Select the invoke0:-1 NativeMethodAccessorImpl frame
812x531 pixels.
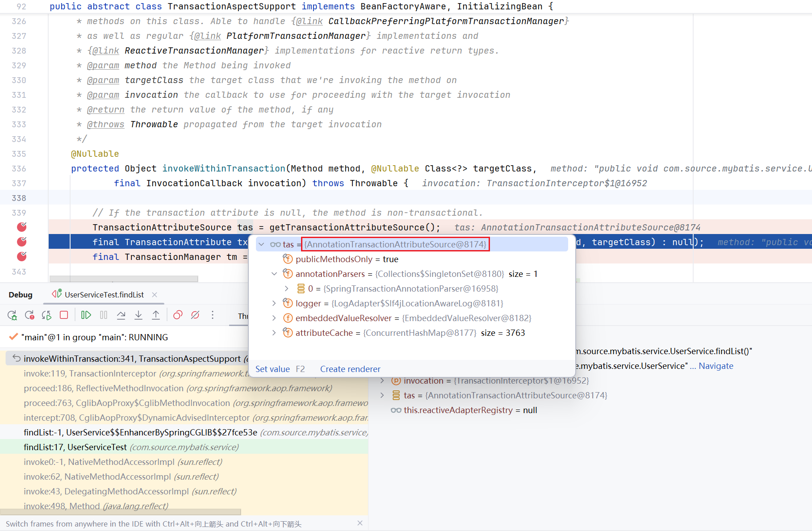tap(184, 462)
